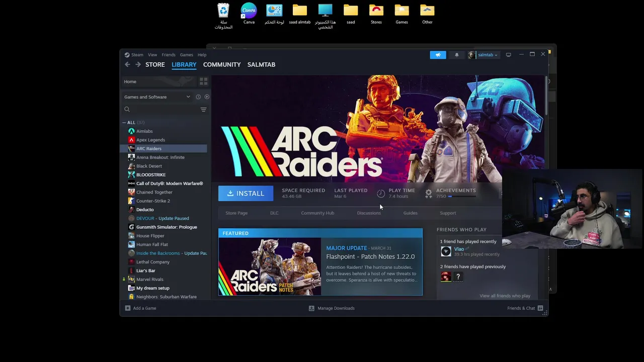
Task: Launch Canva from the desktop
Action: pyautogui.click(x=249, y=14)
